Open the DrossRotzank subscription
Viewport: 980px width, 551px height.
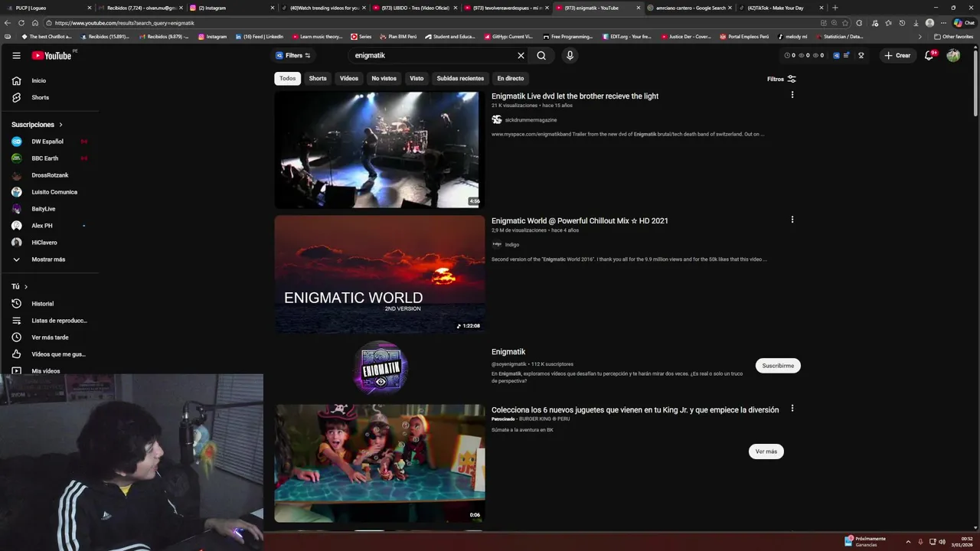pyautogui.click(x=49, y=175)
